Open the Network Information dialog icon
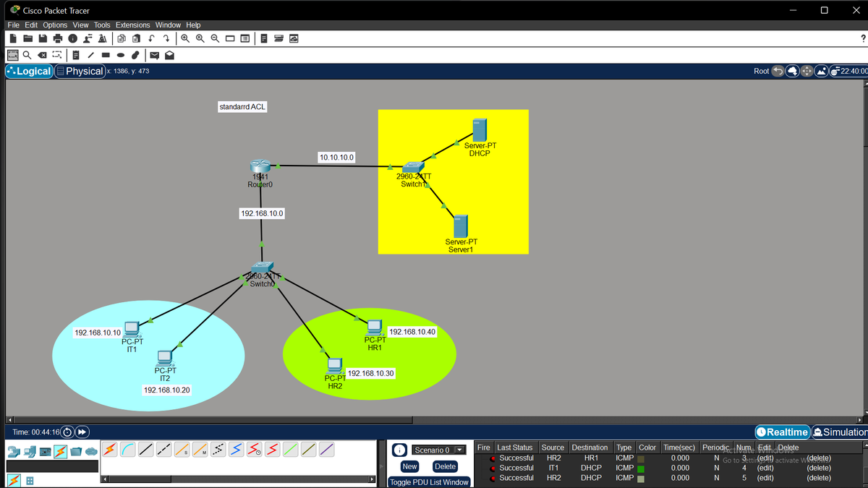This screenshot has width=868, height=488. [x=72, y=38]
